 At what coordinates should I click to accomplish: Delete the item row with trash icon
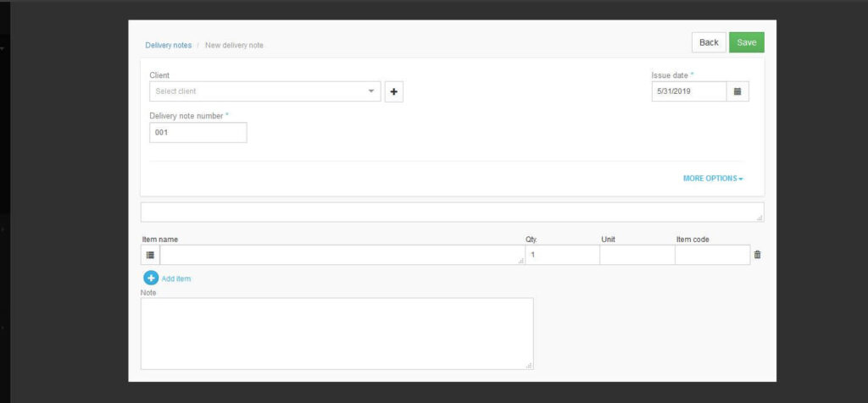(x=757, y=255)
